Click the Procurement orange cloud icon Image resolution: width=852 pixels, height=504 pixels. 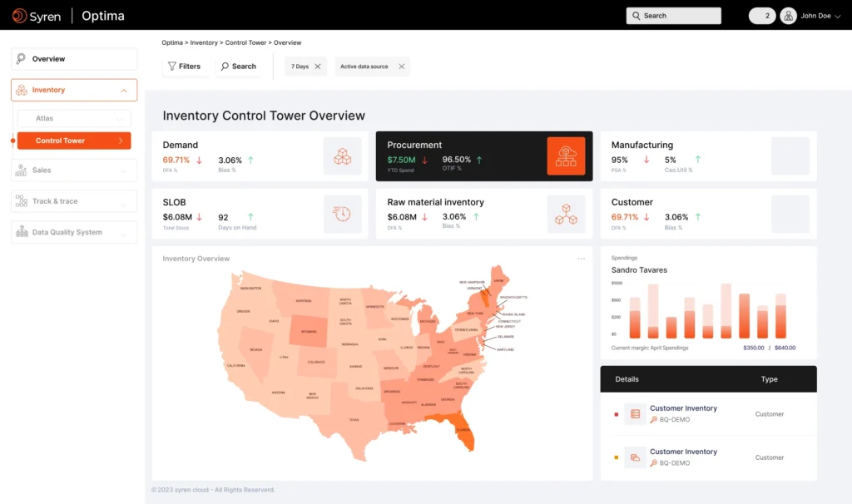566,156
